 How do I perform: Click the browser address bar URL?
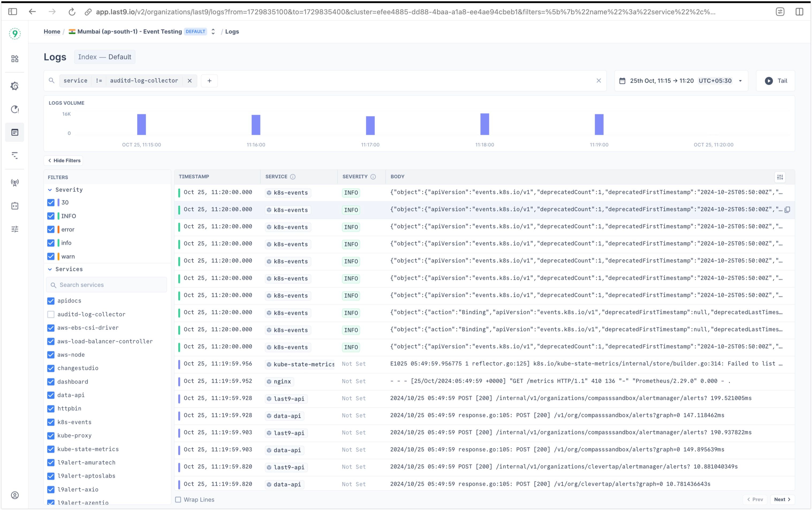pos(405,12)
